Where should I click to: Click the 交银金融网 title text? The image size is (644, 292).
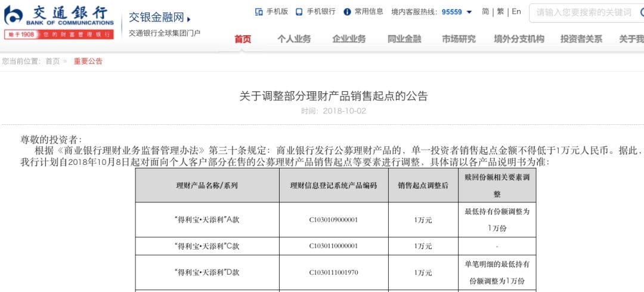tap(156, 18)
